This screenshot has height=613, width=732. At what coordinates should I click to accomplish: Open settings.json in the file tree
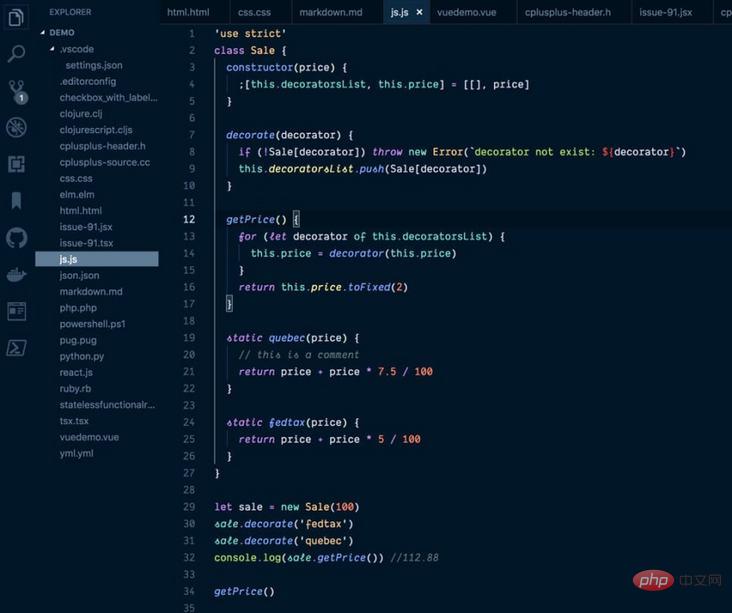tap(94, 65)
